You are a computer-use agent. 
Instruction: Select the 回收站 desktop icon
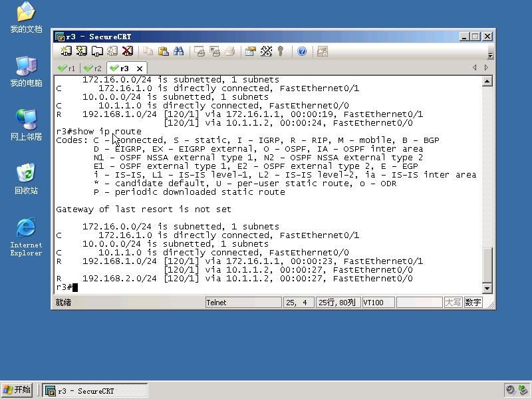[26, 179]
